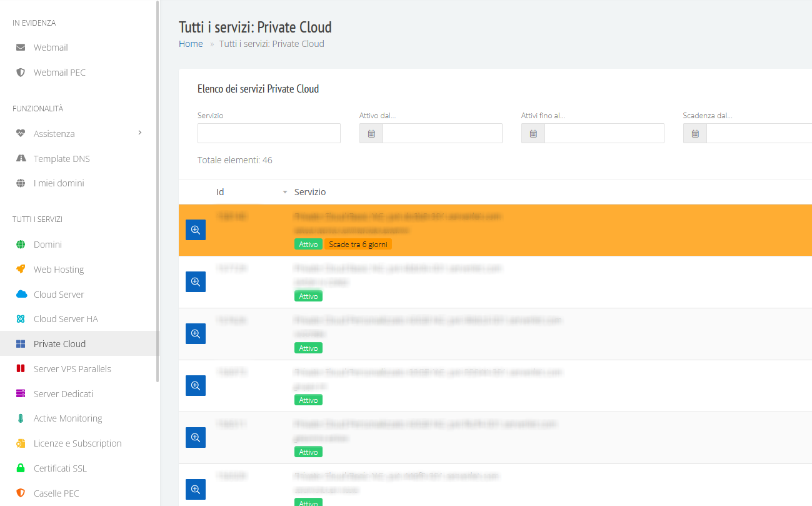Click the Server Dedicati purple server icon
This screenshot has width=812, height=506.
pos(21,393)
